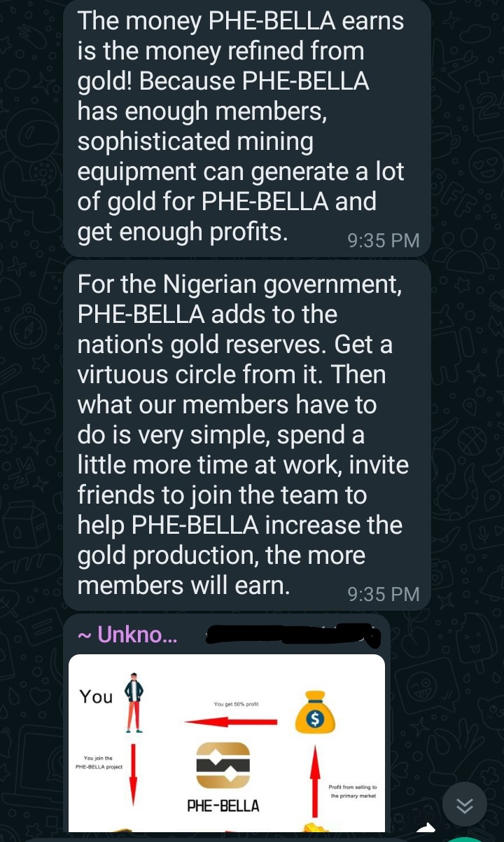Screen dimensions: 504x842
Task: Click the "You" label in the diagram
Action: tap(96, 696)
